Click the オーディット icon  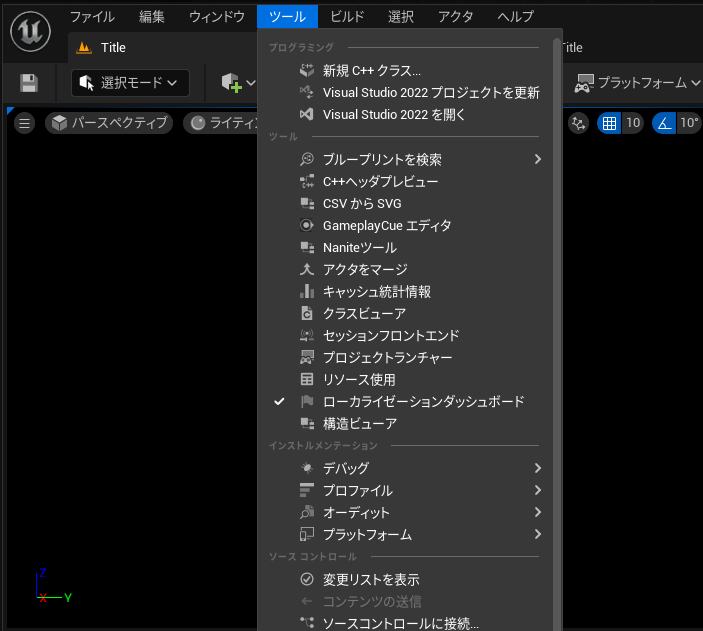[x=307, y=512]
